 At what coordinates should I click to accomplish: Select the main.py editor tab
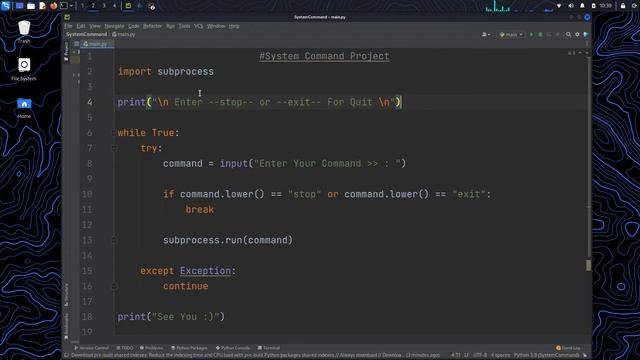(96, 44)
